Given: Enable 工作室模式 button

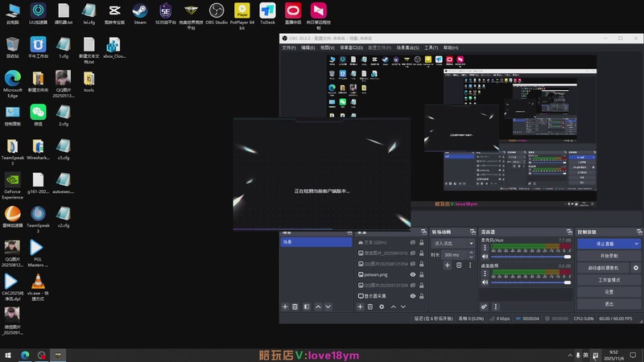Looking at the screenshot, I should click(x=609, y=280).
